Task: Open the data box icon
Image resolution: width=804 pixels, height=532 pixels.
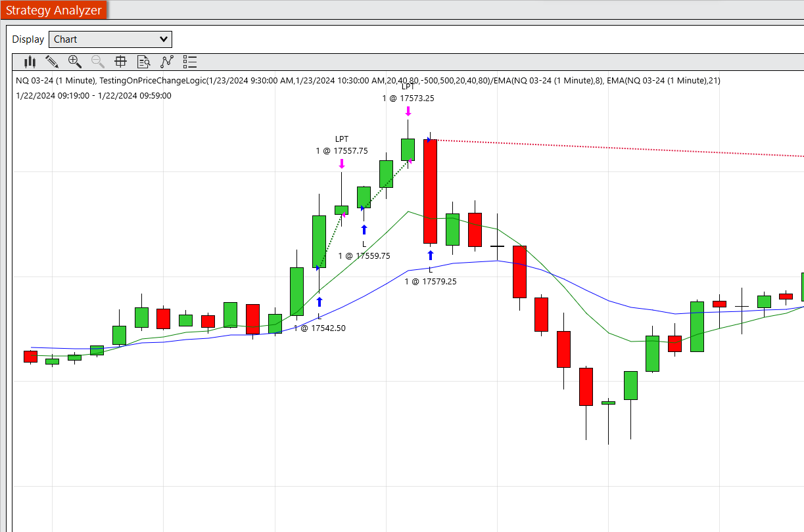Action: [144, 62]
